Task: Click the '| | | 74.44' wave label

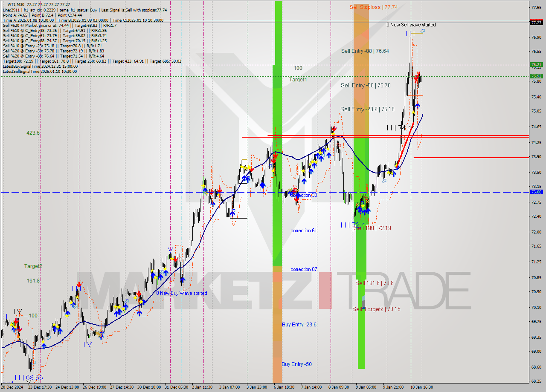Action: pos(401,128)
